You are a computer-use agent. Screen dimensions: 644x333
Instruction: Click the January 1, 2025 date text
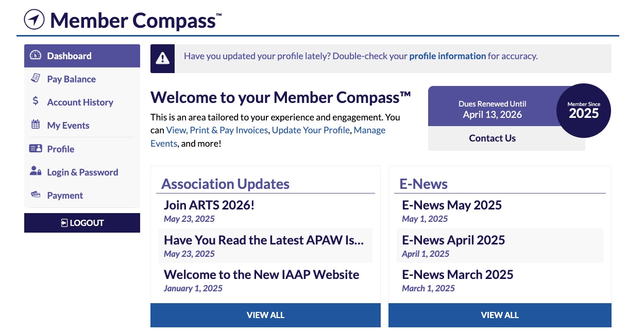[193, 288]
